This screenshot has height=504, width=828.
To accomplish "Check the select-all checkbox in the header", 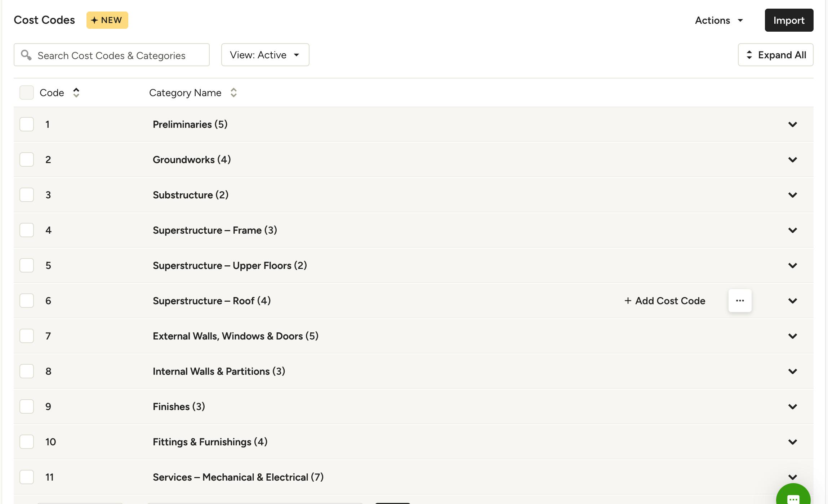I will tap(27, 93).
